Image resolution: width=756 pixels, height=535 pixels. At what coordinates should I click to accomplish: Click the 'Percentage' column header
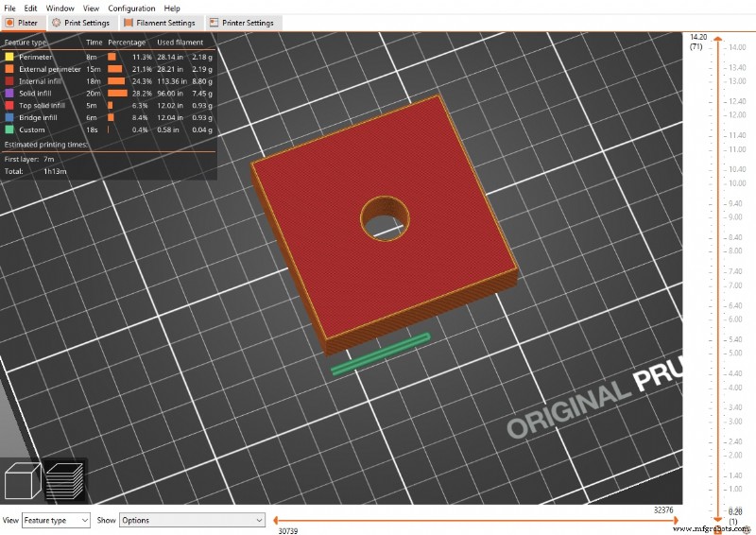(x=127, y=43)
